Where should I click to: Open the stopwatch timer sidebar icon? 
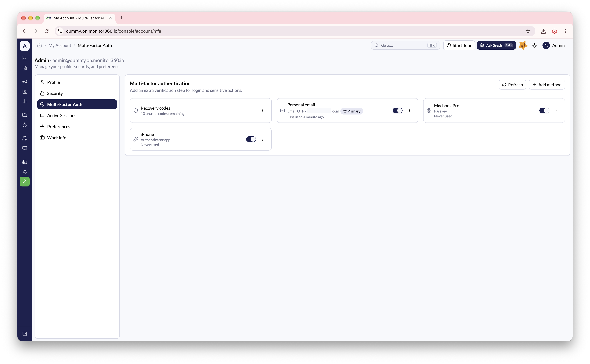tap(25, 125)
